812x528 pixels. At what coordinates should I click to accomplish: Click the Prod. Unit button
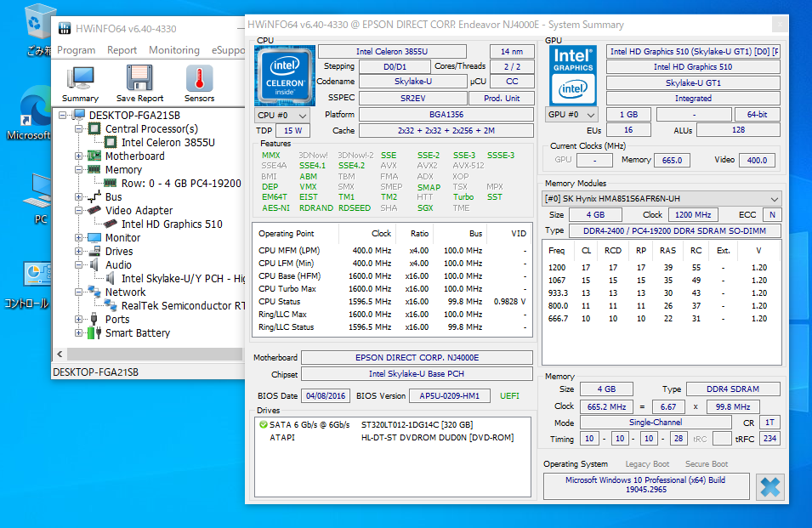click(x=502, y=98)
